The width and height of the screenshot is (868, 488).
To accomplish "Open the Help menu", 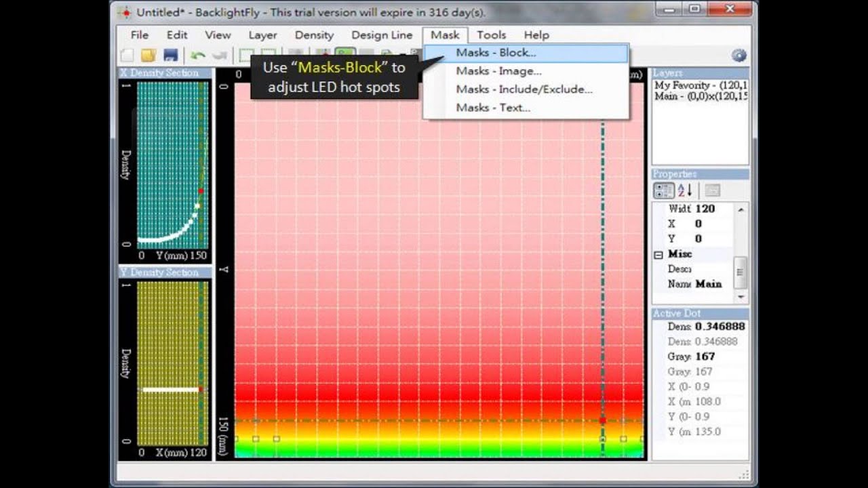I will coord(536,35).
